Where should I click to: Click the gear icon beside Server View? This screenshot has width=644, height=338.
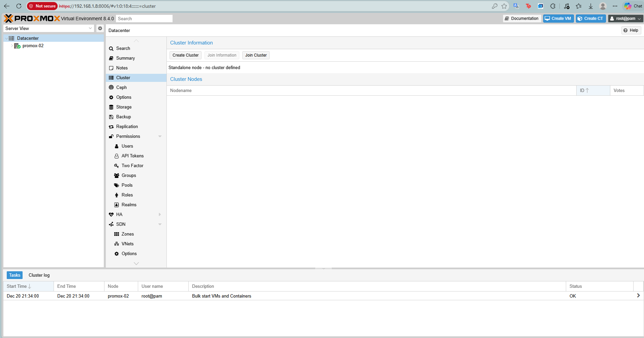100,28
